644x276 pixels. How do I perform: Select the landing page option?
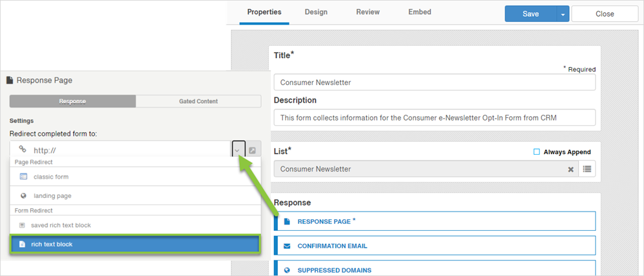click(135, 195)
